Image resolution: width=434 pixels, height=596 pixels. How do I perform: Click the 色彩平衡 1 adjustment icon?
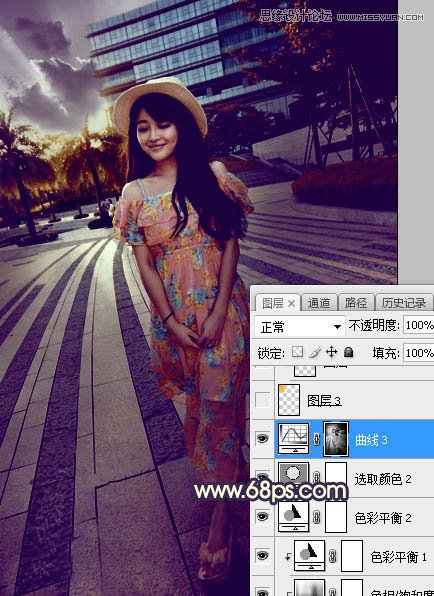(309, 555)
